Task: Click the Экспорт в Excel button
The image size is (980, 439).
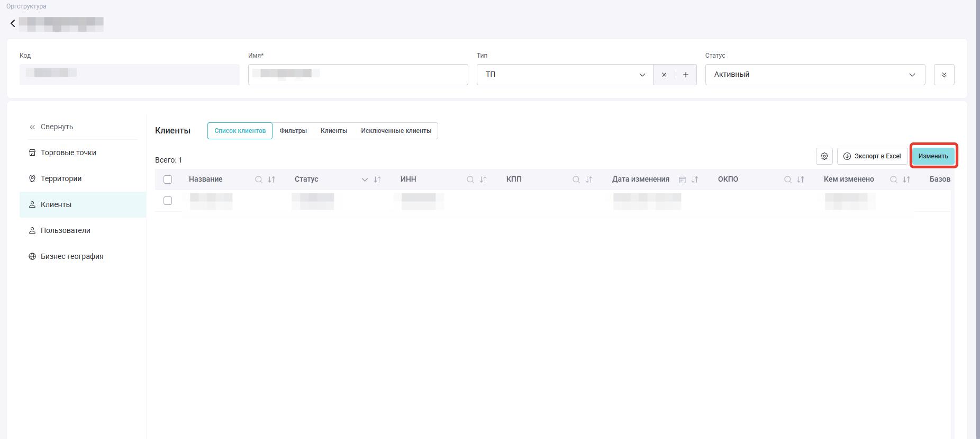Action: click(x=872, y=156)
